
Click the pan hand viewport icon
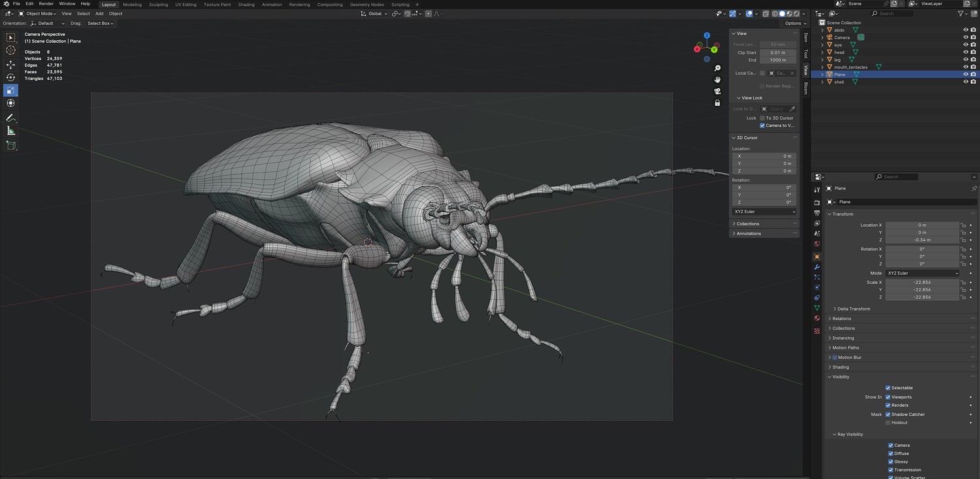(717, 80)
